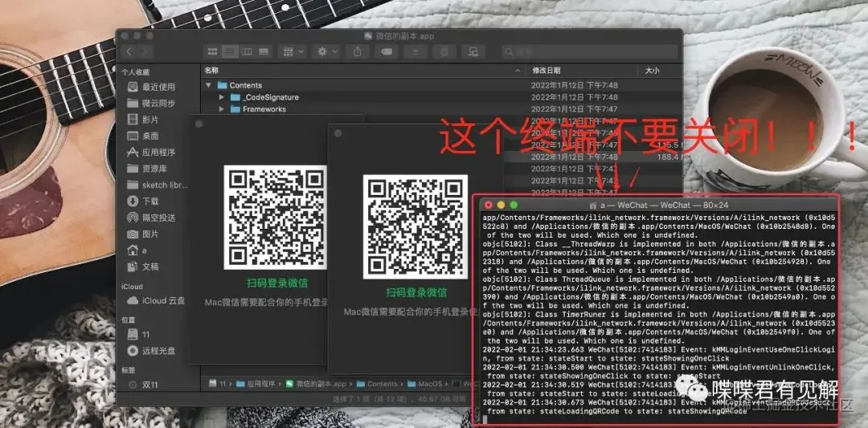Open sketch libr... folder in the sidebar
Image resolution: width=868 pixels, height=428 pixels.
click(x=157, y=185)
